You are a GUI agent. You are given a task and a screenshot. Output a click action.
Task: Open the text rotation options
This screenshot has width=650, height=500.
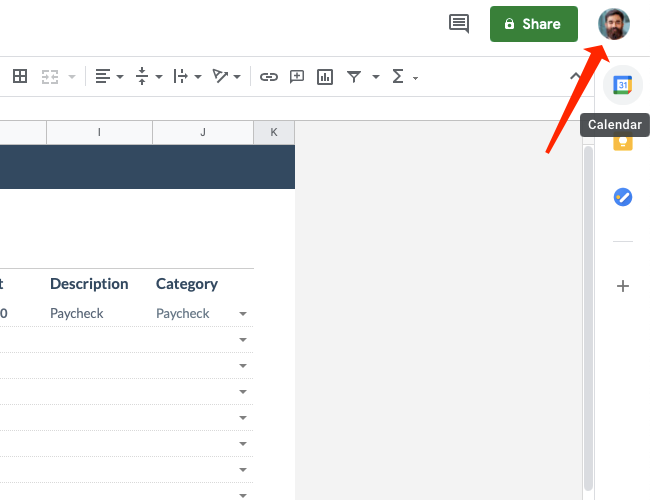point(226,76)
